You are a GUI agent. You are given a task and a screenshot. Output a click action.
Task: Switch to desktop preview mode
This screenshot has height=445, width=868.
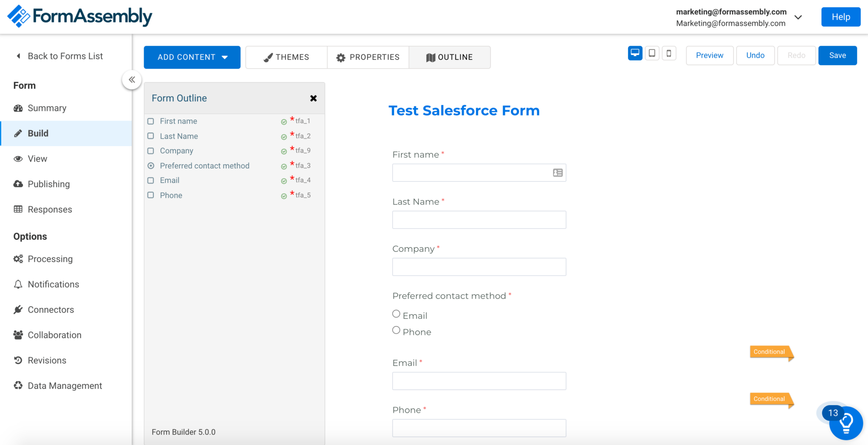coord(634,53)
